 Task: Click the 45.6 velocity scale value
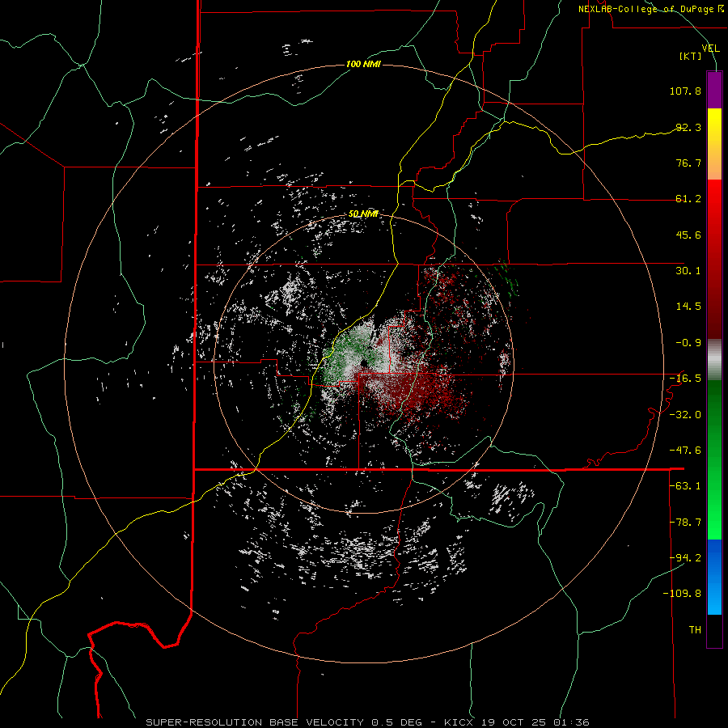coord(688,235)
